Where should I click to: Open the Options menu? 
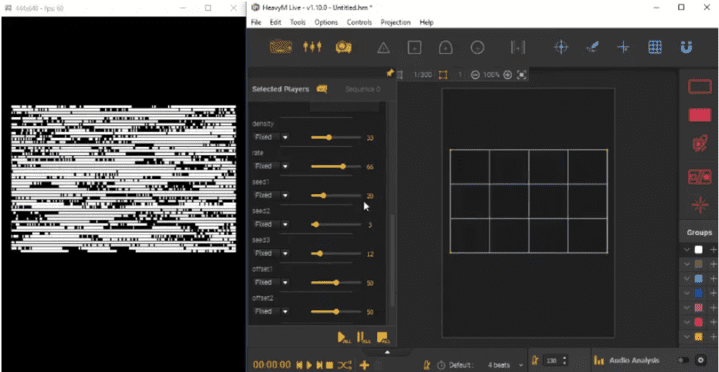(326, 22)
